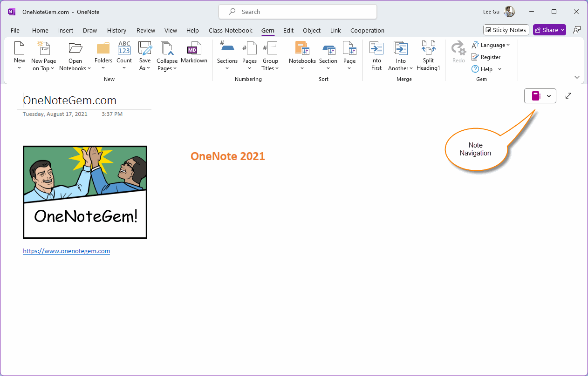Click the presence icon right of Share
The height and width of the screenshot is (376, 588).
point(577,30)
